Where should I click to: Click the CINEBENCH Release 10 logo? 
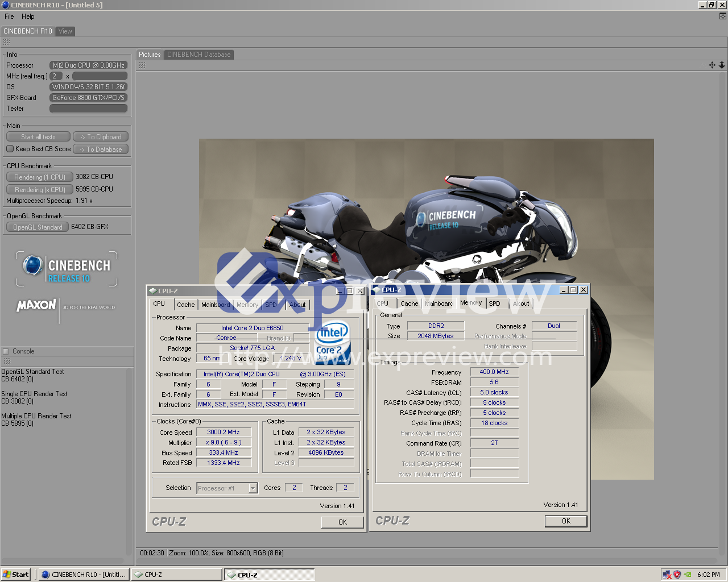[x=67, y=269]
